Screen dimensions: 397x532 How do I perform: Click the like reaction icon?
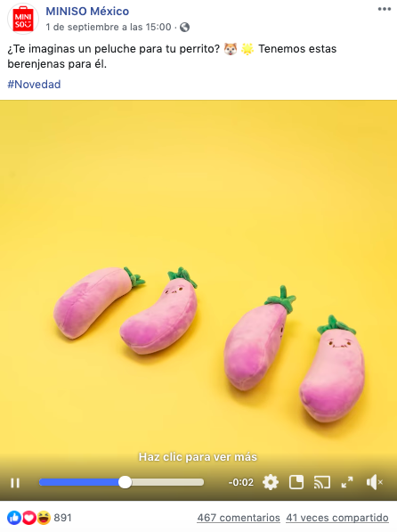[14, 518]
